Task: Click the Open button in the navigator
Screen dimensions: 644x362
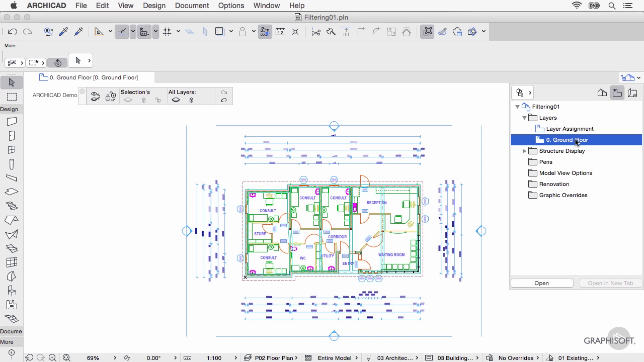Action: [542, 283]
